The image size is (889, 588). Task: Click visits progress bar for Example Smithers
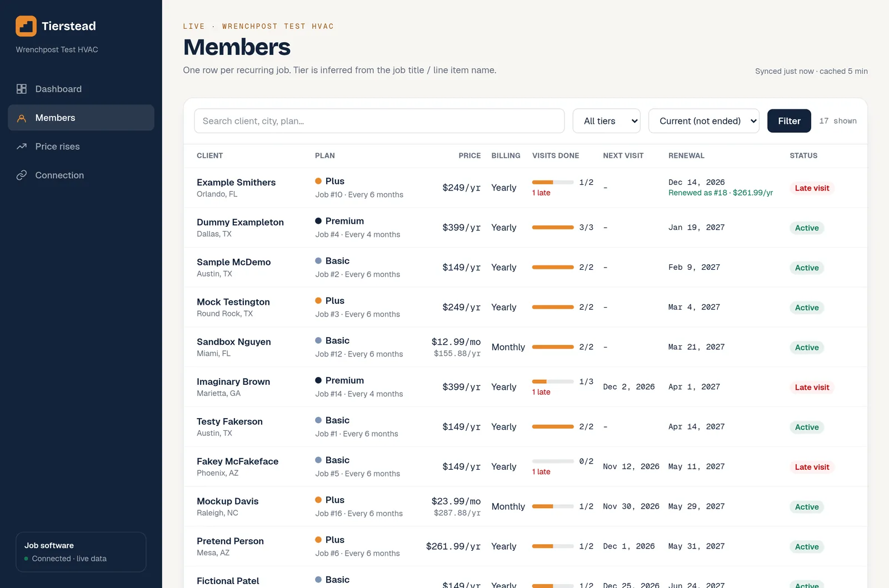pyautogui.click(x=553, y=182)
